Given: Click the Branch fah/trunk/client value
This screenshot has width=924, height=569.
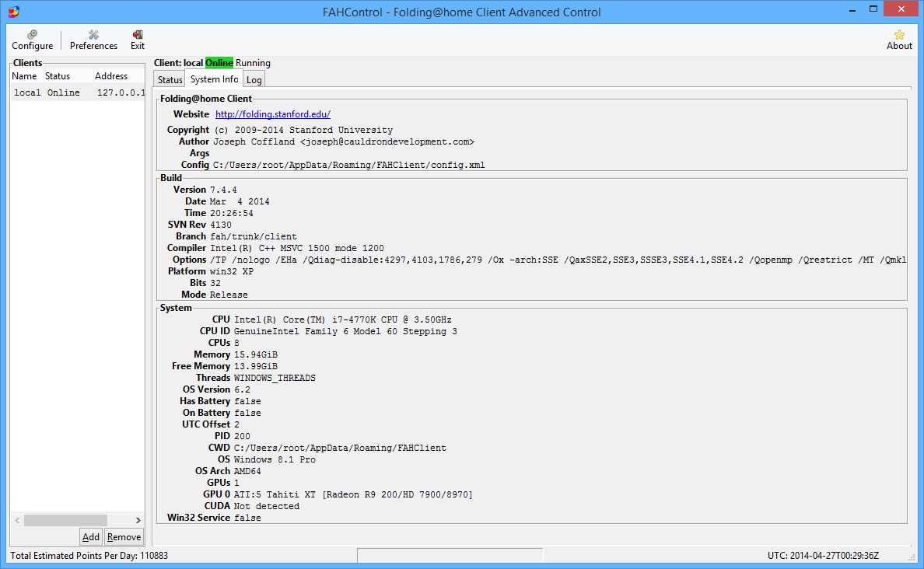Looking at the screenshot, I should point(254,236).
